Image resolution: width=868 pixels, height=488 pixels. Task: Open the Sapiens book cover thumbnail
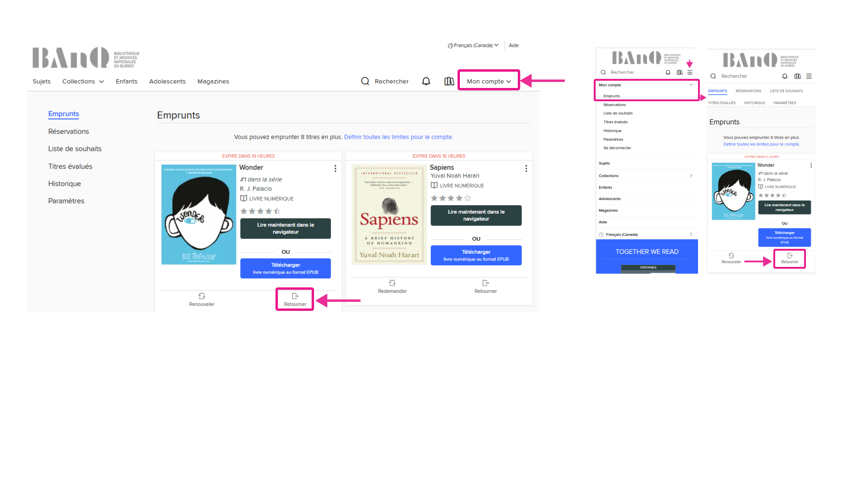[389, 214]
